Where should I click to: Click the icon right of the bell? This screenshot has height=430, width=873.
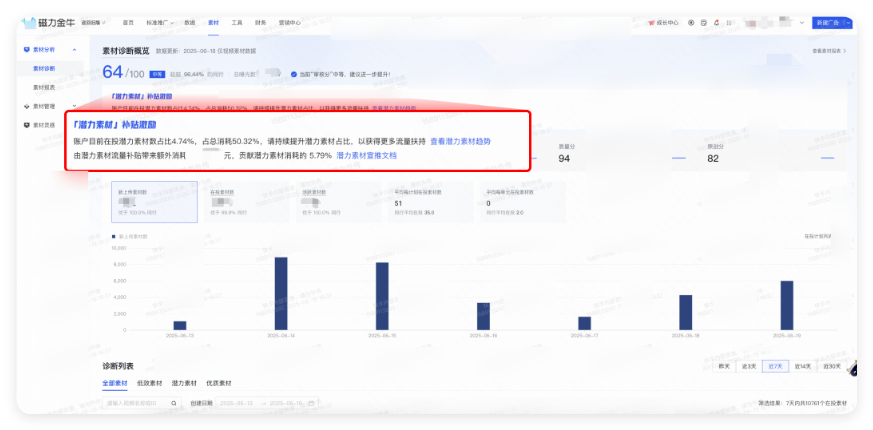coord(729,23)
